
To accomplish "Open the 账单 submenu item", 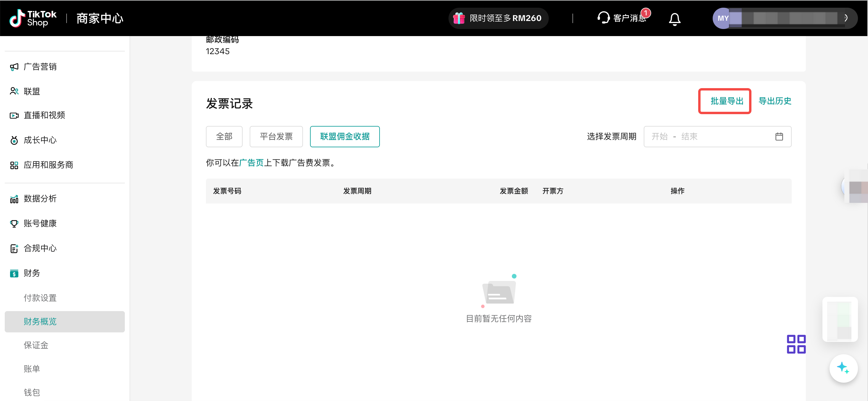I will [x=32, y=369].
